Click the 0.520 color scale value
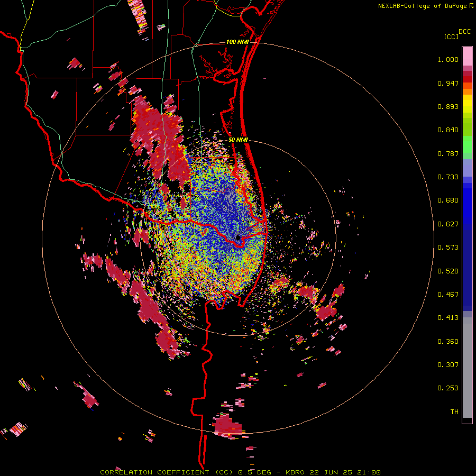The width and height of the screenshot is (476, 476). tap(448, 271)
